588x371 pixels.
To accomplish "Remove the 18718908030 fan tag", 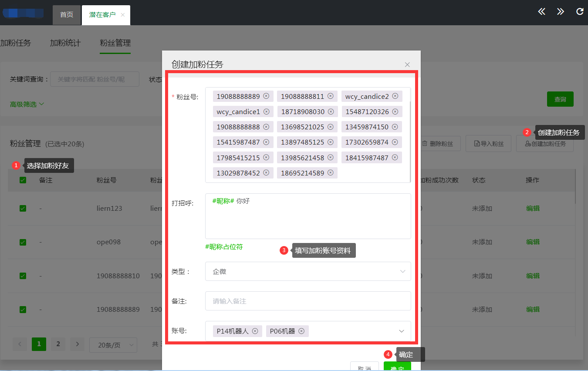I will point(331,112).
